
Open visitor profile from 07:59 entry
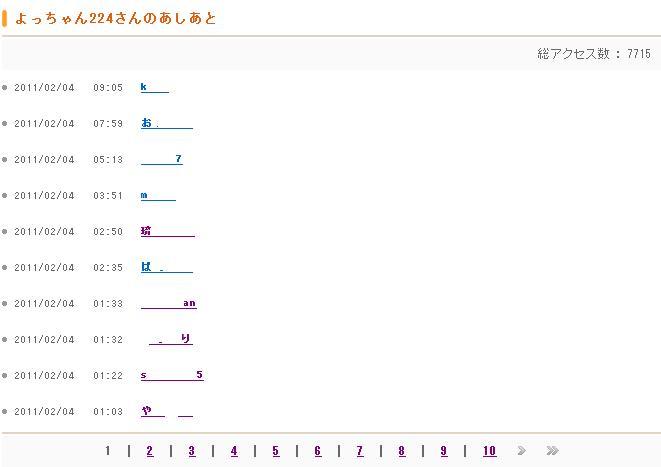(166, 124)
